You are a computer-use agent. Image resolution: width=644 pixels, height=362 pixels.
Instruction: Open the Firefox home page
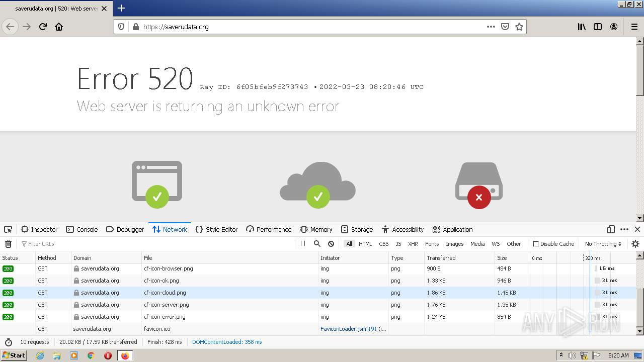(59, 27)
